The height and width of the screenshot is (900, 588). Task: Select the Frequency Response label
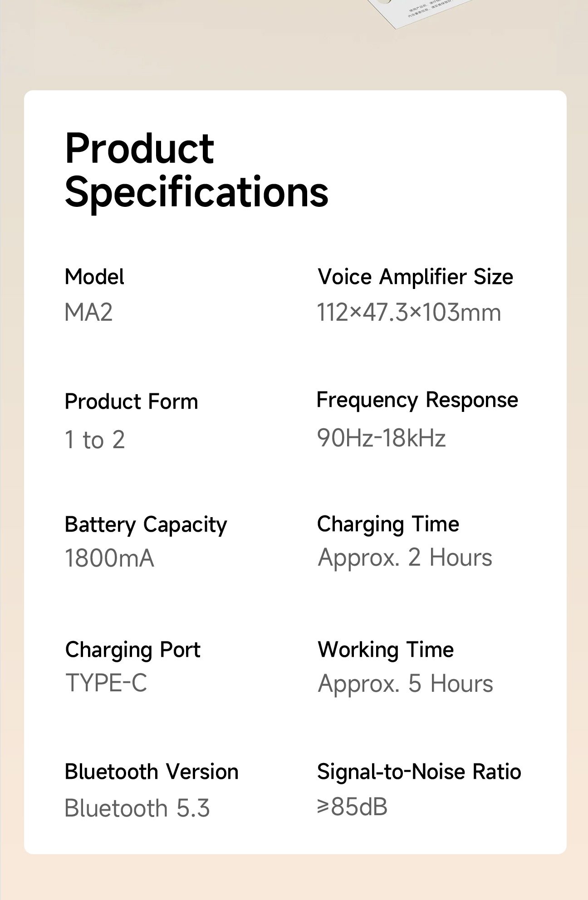[x=417, y=400]
